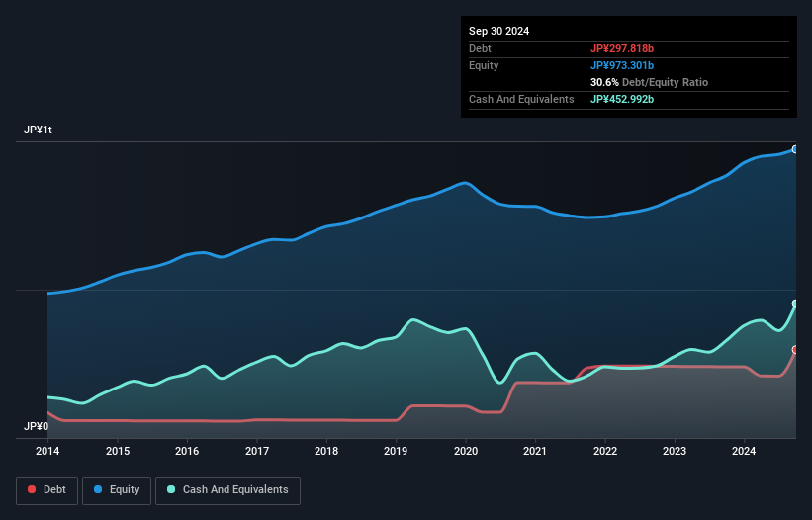The height and width of the screenshot is (520, 812).
Task: Toggle the Debt series legend button
Action: 45,490
